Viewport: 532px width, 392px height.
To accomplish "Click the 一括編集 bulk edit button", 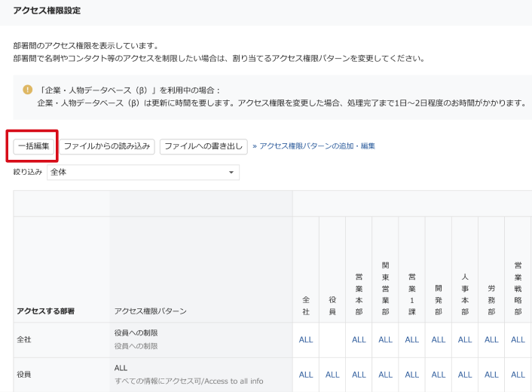I will pyautogui.click(x=33, y=146).
